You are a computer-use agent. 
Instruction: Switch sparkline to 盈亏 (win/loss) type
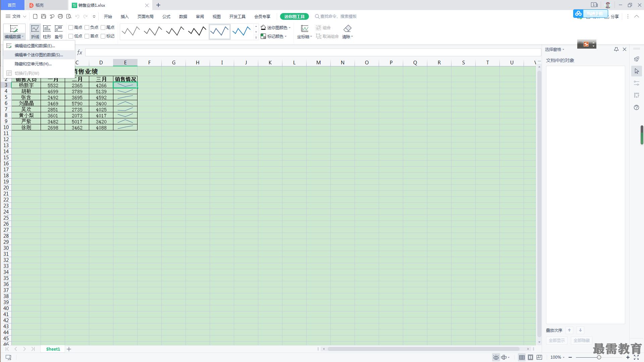59,32
